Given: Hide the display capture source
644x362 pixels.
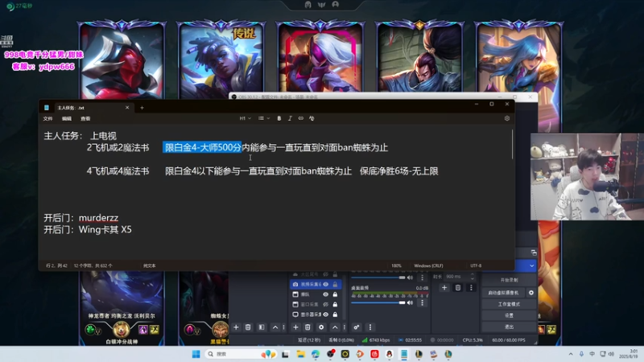Looking at the screenshot, I should pos(326,315).
